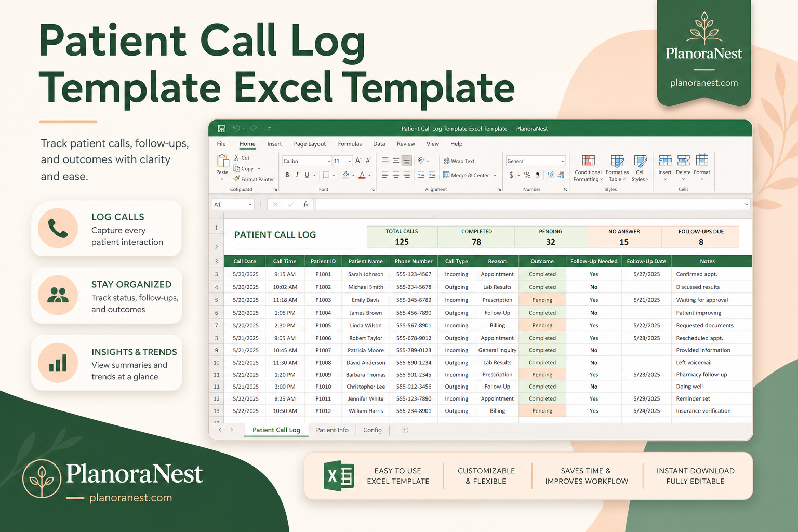This screenshot has width=798, height=532.
Task: Open the File menu
Action: tap(221, 144)
